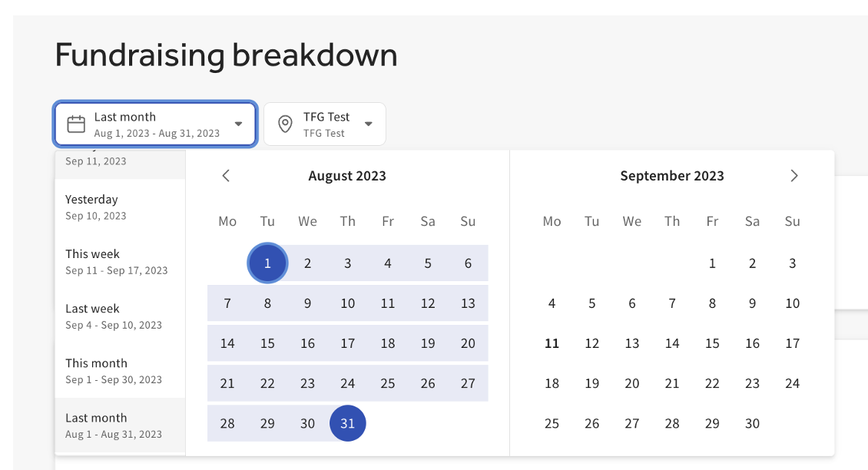Pick August 24 in the calendar
868x470 pixels.
348,383
